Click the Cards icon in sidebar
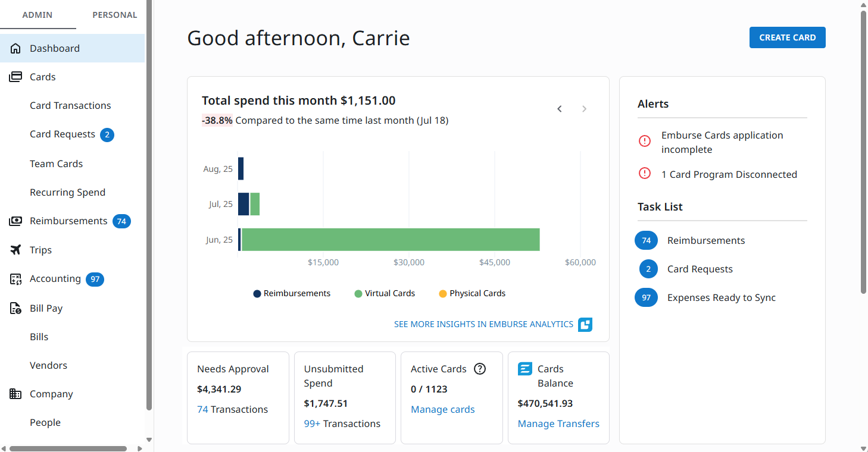The width and height of the screenshot is (868, 452). pyautogui.click(x=15, y=77)
